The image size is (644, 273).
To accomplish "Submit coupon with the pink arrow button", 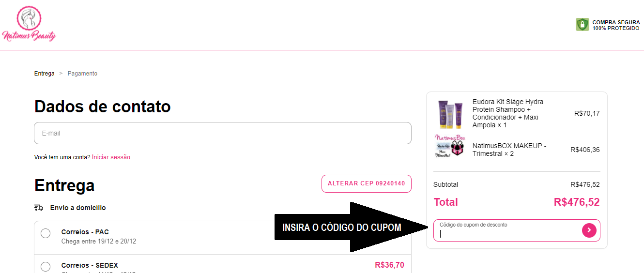I will [x=589, y=230].
